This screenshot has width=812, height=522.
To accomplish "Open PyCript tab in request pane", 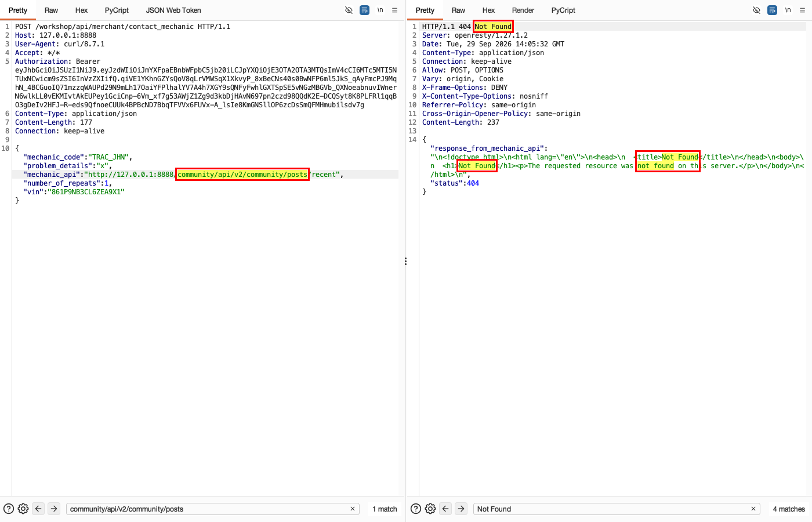I will pyautogui.click(x=117, y=10).
